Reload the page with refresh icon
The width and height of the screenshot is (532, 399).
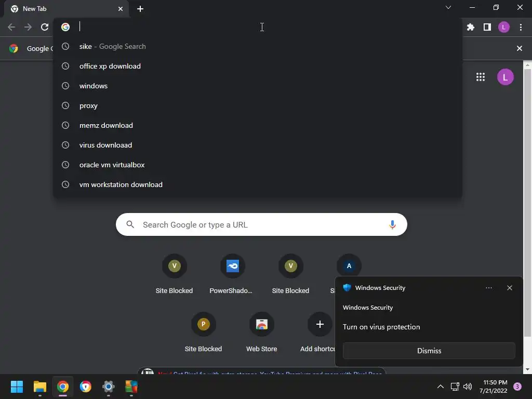coord(45,27)
